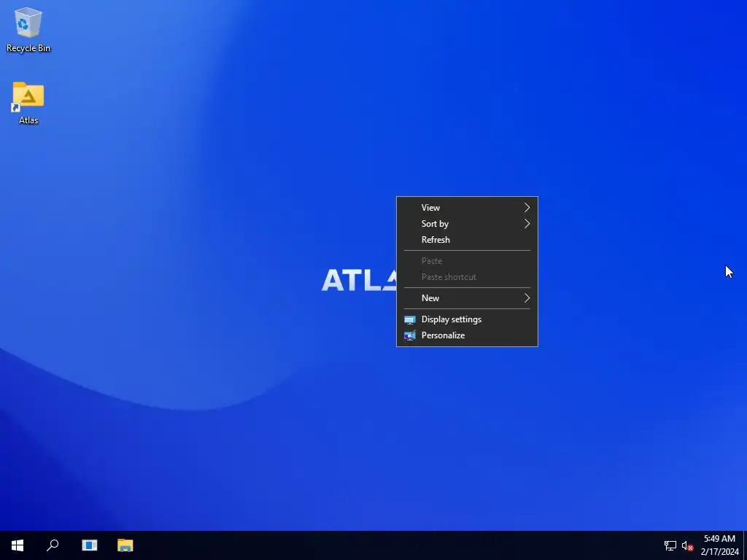Open Display settings from context menu
Screen dimensions: 747x560
click(467, 319)
